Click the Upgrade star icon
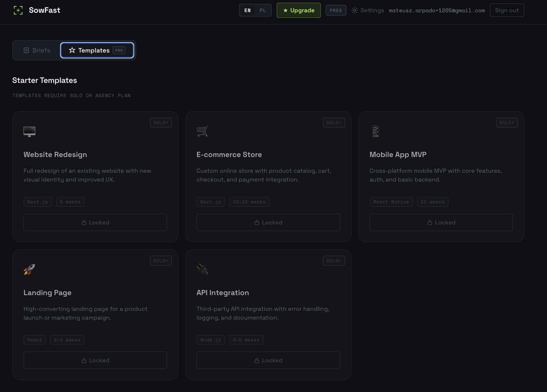Screen dimensions: 547x392 point(286,10)
